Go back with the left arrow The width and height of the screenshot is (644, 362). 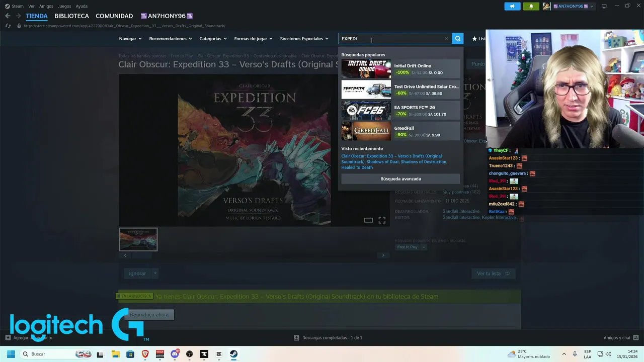coord(8,16)
